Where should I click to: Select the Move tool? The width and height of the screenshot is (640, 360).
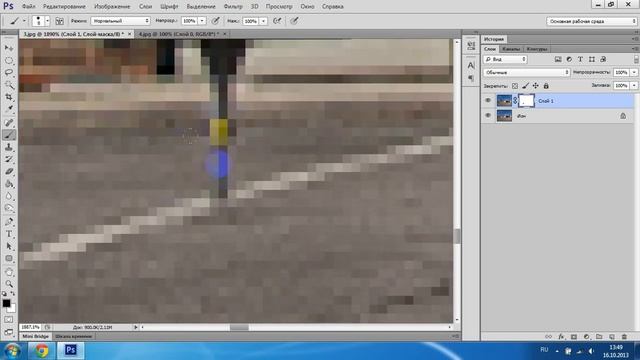[9, 48]
